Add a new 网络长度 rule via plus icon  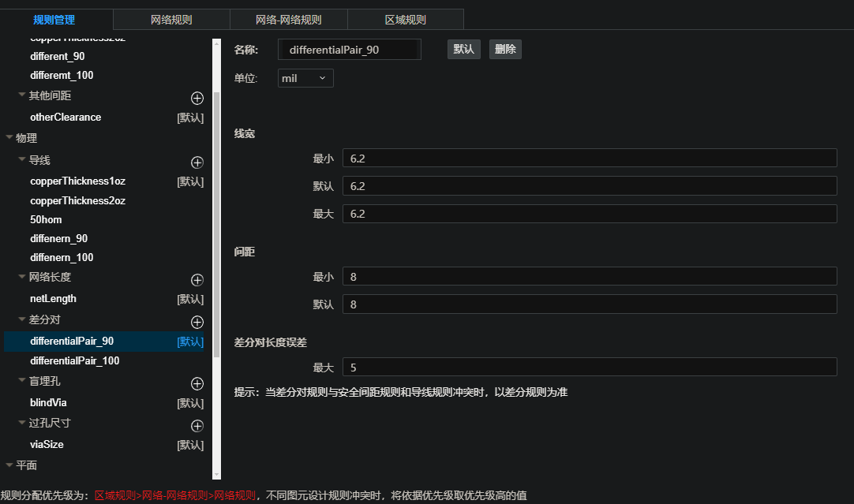tap(197, 280)
